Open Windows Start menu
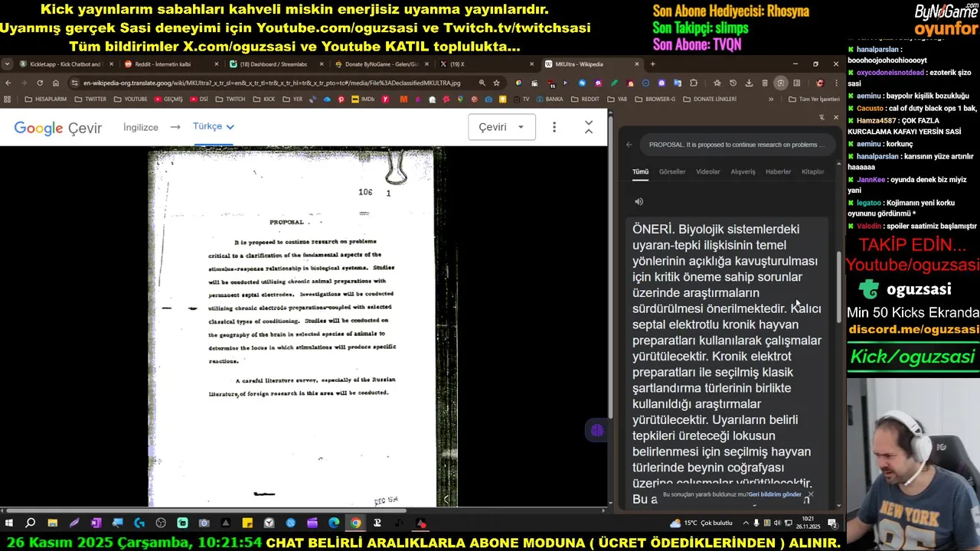Viewport: 980px width, 551px height. 9,523
